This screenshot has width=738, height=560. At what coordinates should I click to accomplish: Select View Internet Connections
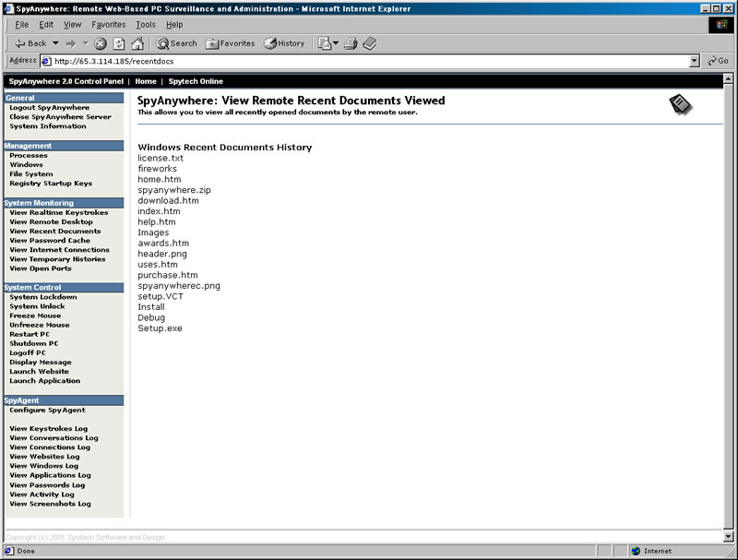pyautogui.click(x=59, y=250)
